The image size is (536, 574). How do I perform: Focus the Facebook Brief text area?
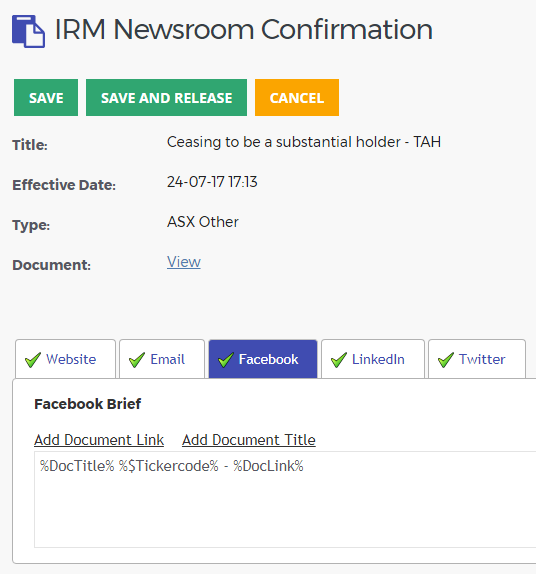(285, 500)
